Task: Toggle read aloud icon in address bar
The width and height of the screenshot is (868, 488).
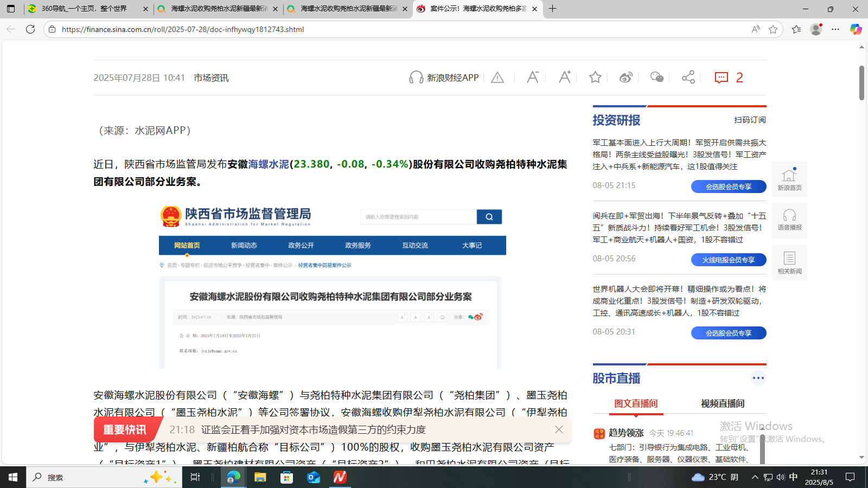Action: (756, 29)
